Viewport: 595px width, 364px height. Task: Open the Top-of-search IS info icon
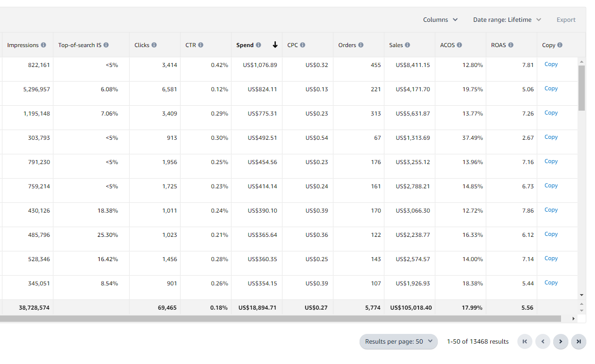click(106, 45)
